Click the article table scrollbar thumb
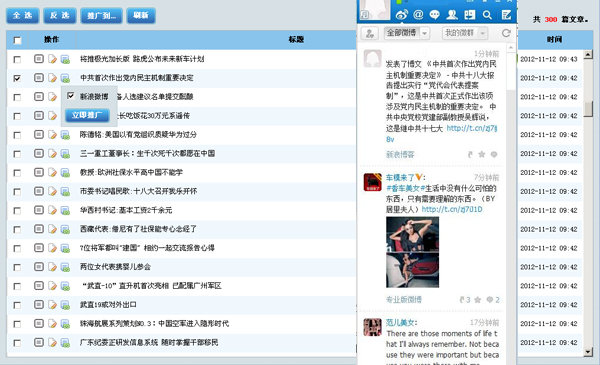The width and height of the screenshot is (600, 365). click(x=588, y=109)
